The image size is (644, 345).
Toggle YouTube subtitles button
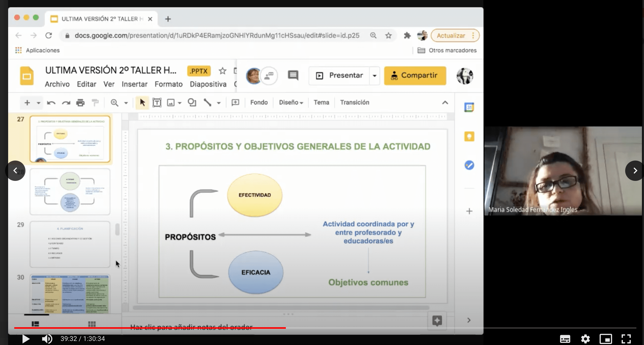565,339
